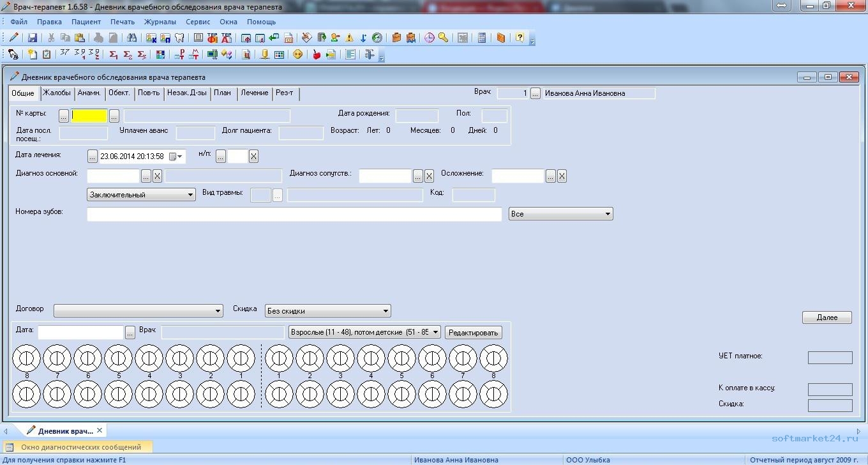The width and height of the screenshot is (868, 465).
Task: Open the Журналы menu
Action: click(160, 22)
